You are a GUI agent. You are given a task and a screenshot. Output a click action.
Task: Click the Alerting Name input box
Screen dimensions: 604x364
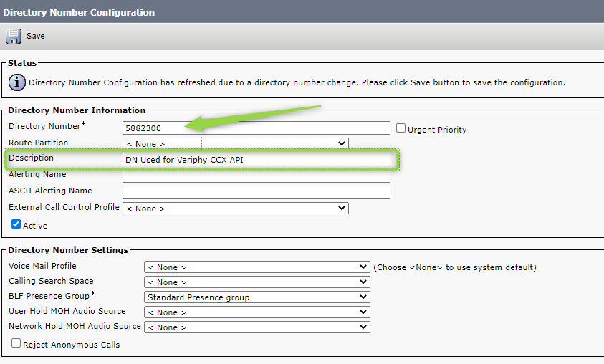(257, 176)
